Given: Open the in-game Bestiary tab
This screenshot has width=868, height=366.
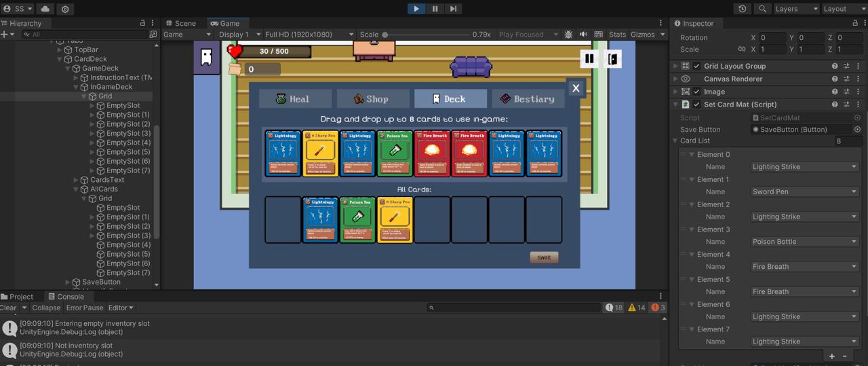Looking at the screenshot, I should coord(528,98).
